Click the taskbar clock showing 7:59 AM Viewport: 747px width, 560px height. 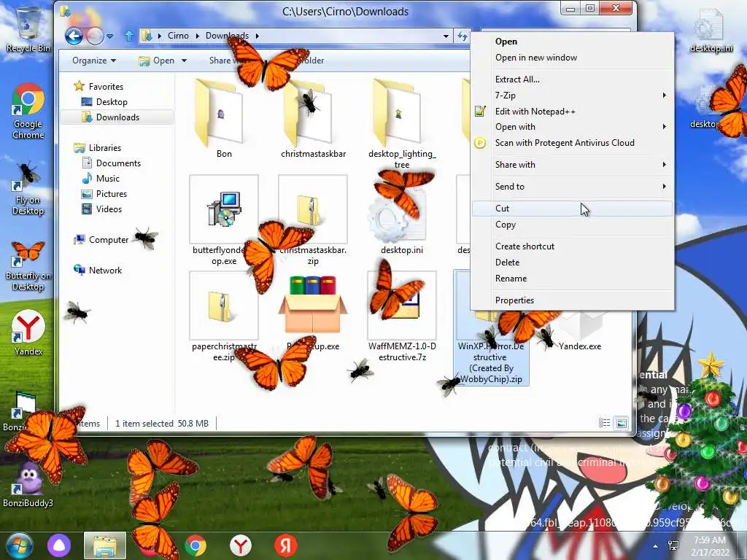pyautogui.click(x=710, y=545)
